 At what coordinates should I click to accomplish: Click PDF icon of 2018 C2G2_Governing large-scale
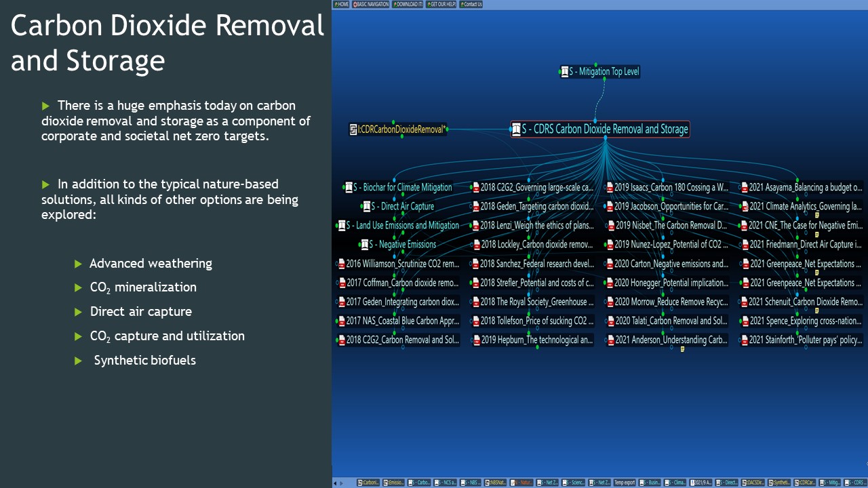tap(475, 187)
